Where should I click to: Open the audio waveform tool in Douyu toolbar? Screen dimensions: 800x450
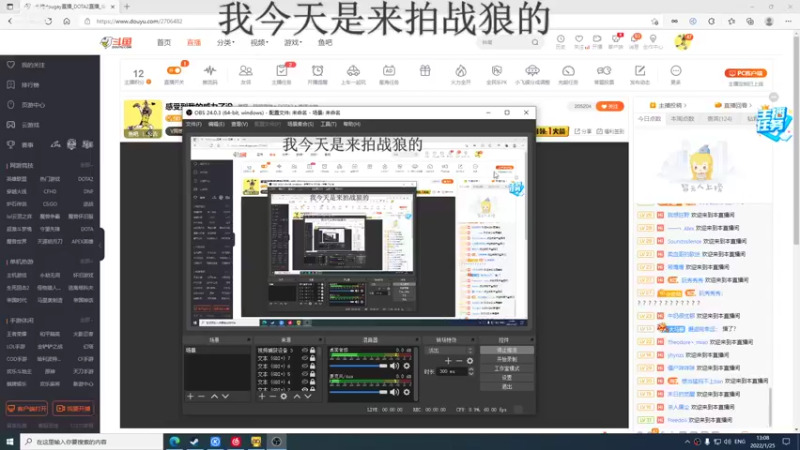210,71
